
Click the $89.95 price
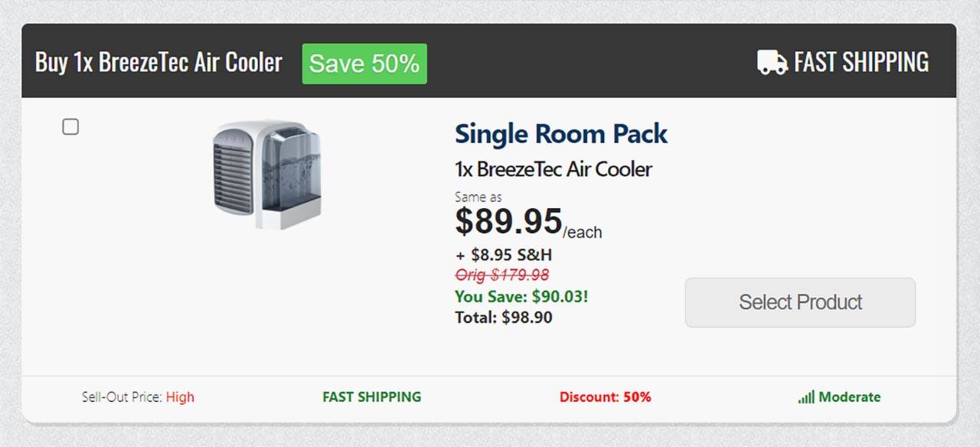pyautogui.click(x=509, y=221)
